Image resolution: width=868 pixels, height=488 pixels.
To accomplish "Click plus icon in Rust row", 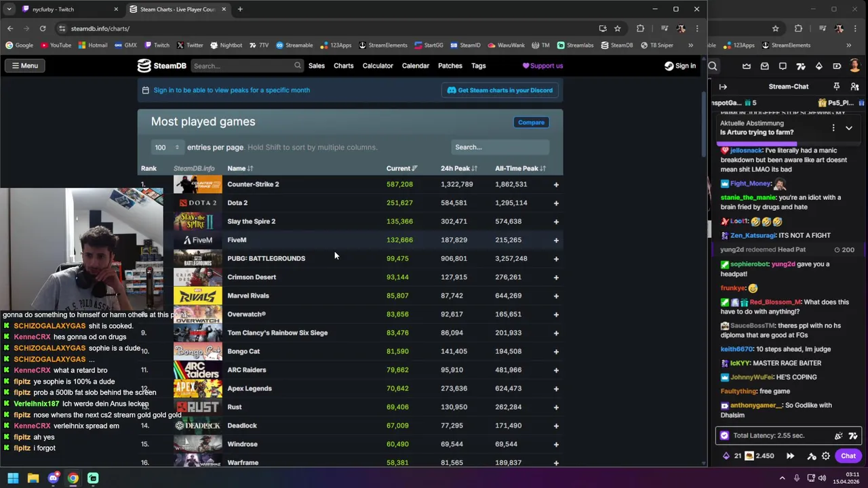I will click(x=556, y=407).
